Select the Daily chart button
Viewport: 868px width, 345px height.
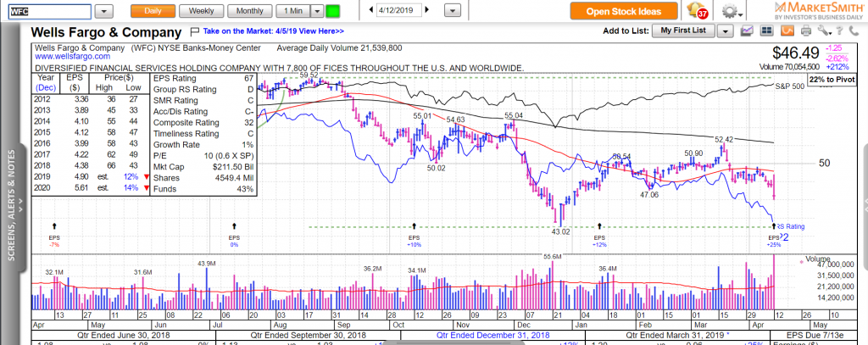pos(153,11)
